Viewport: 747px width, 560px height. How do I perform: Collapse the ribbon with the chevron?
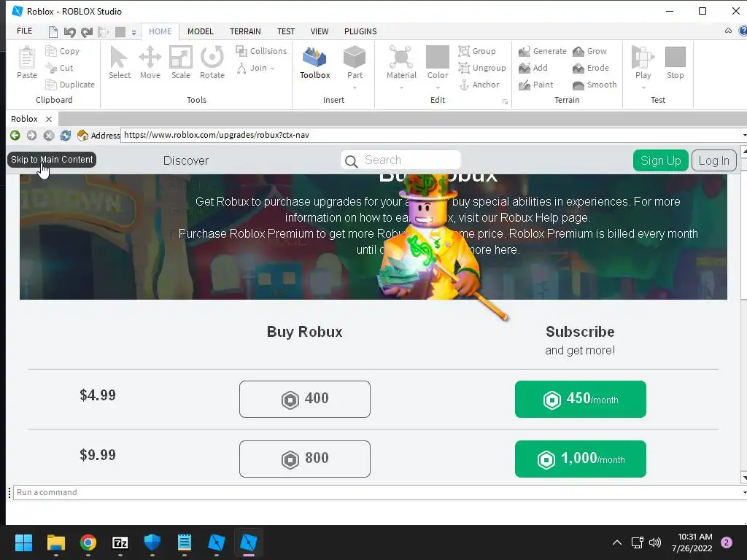tap(729, 31)
